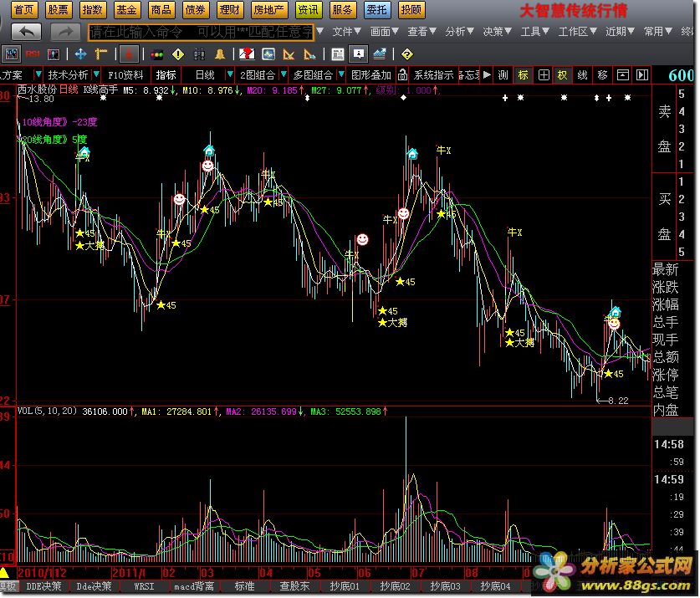The height and width of the screenshot is (598, 700).
Task: Expand the 工具 menu
Action: 534,32
